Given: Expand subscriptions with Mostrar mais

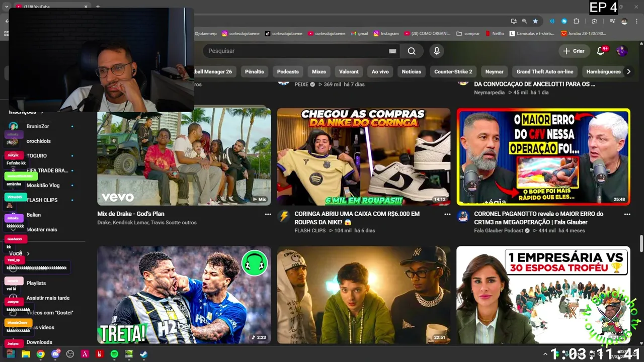Looking at the screenshot, I should pyautogui.click(x=41, y=229).
